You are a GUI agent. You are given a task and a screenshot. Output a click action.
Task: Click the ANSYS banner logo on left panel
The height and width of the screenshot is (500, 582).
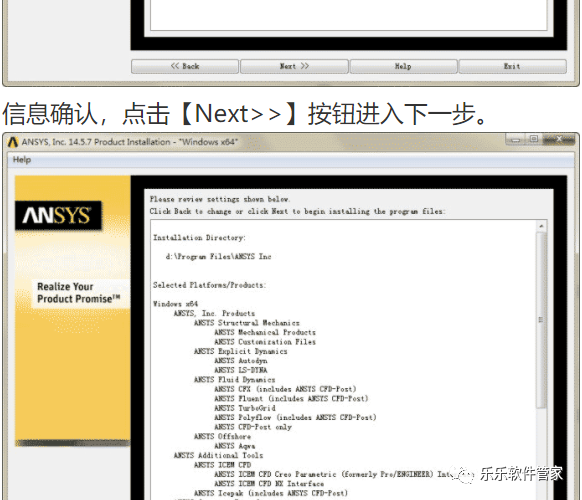click(58, 215)
